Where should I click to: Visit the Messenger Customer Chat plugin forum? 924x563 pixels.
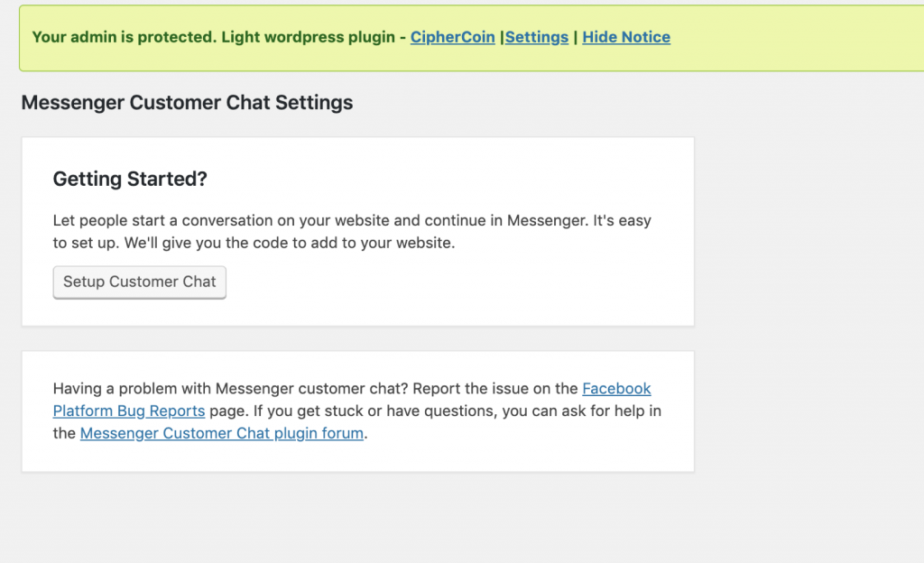(222, 433)
